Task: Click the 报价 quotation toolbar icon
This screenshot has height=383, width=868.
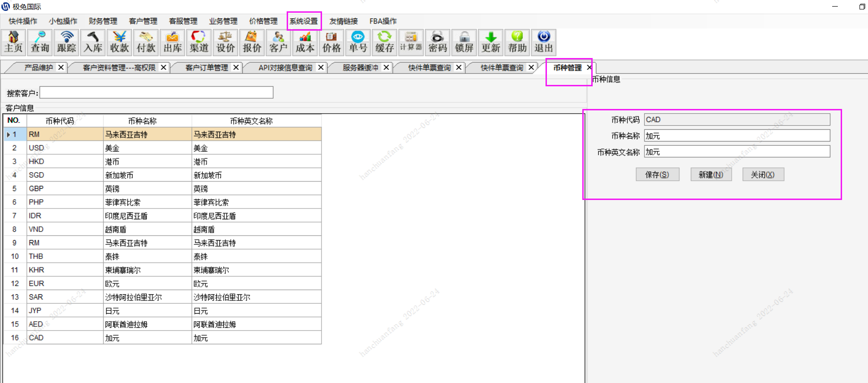Action: tap(252, 42)
